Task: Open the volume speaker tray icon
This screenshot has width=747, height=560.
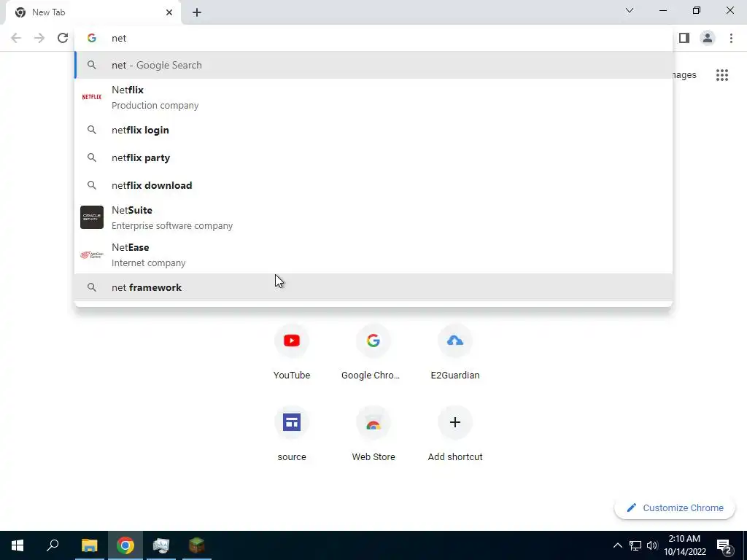Action: point(652,545)
